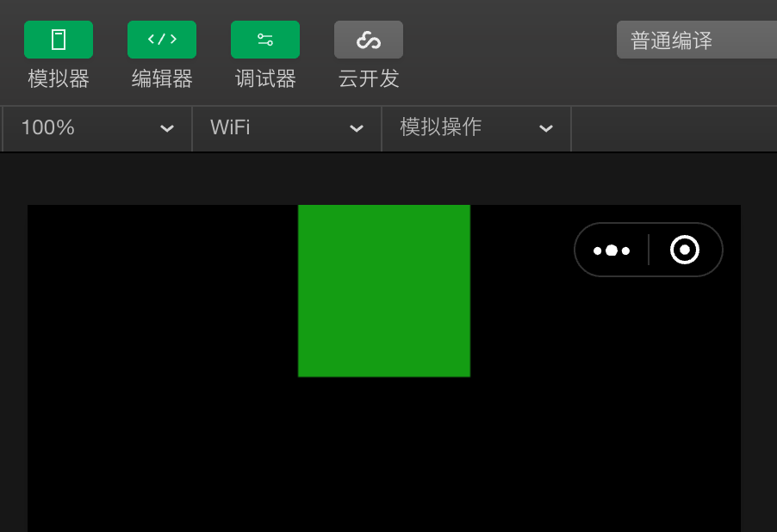777x532 pixels.
Task: Expand the 模拟操作 simulate operations dropdown
Action: pyautogui.click(x=474, y=128)
